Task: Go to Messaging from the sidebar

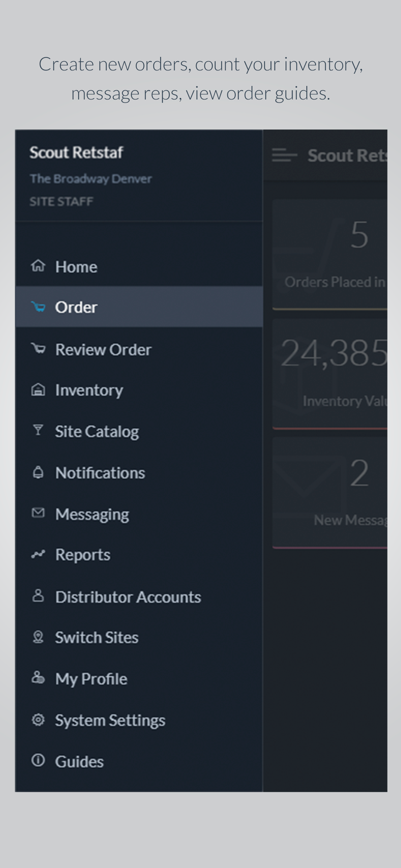Action: pos(139,514)
